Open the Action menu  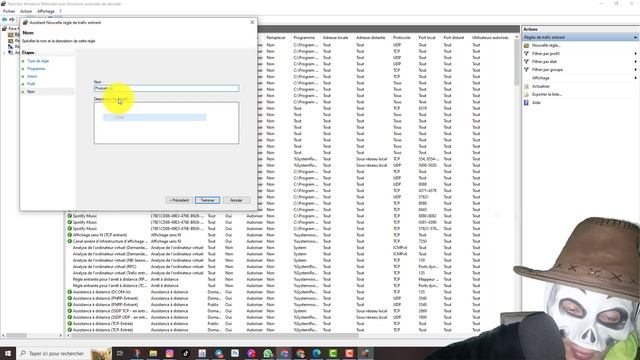(26, 11)
